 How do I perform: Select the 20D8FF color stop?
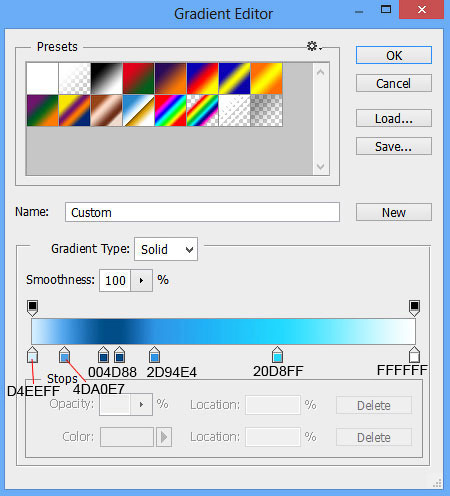tap(277, 354)
